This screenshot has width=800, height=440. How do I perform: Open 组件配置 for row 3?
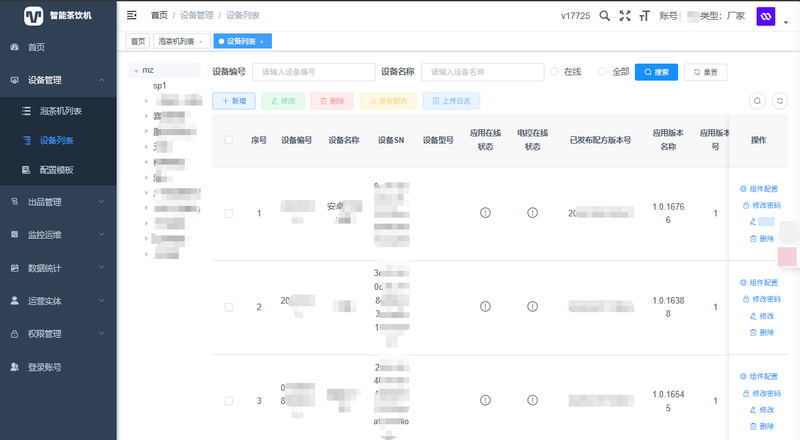[759, 377]
